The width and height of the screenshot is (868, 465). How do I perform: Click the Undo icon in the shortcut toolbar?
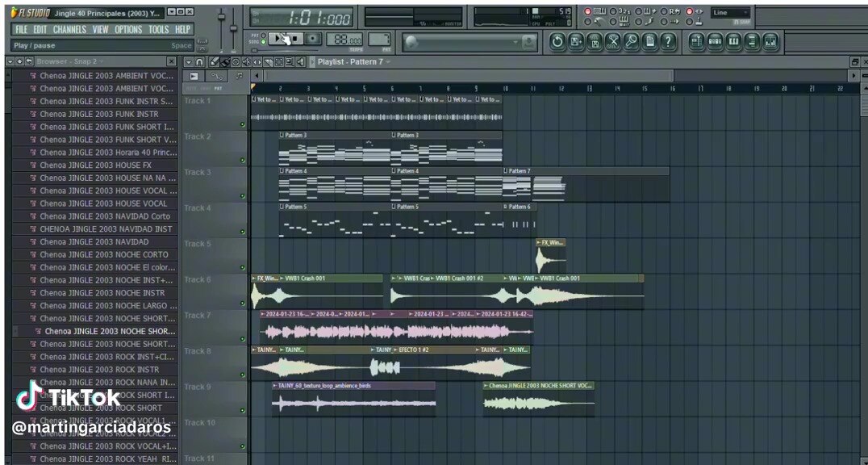558,41
